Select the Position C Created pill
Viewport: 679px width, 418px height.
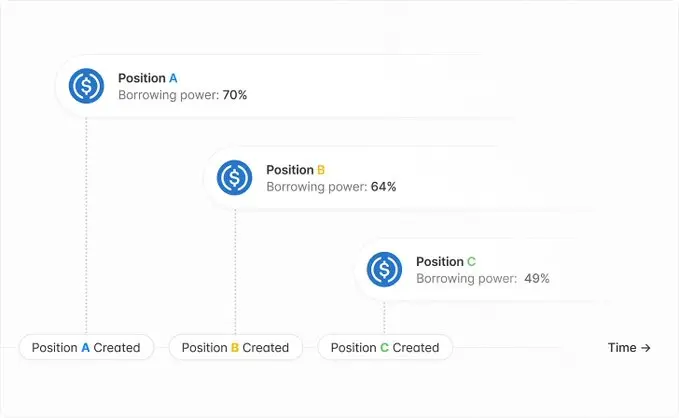(385, 348)
